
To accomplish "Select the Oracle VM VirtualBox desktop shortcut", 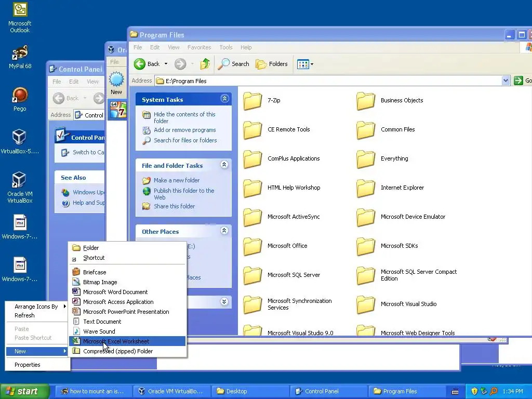I will click(20, 188).
